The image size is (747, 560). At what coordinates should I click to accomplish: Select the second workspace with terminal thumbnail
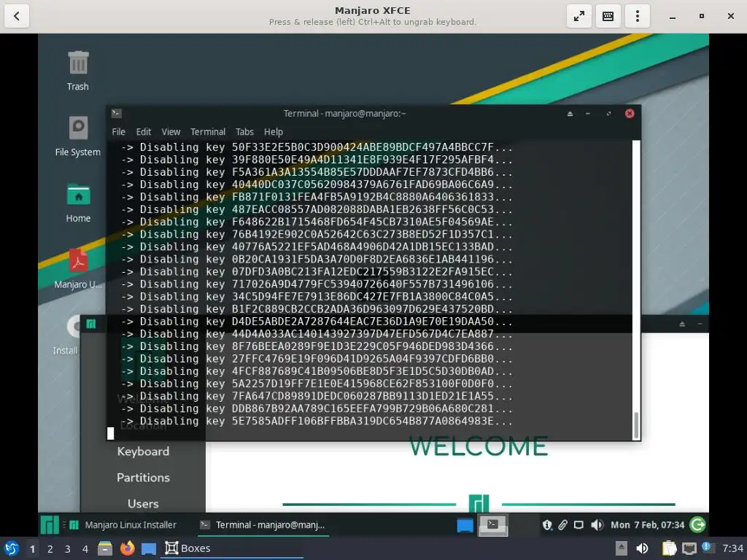click(x=493, y=525)
